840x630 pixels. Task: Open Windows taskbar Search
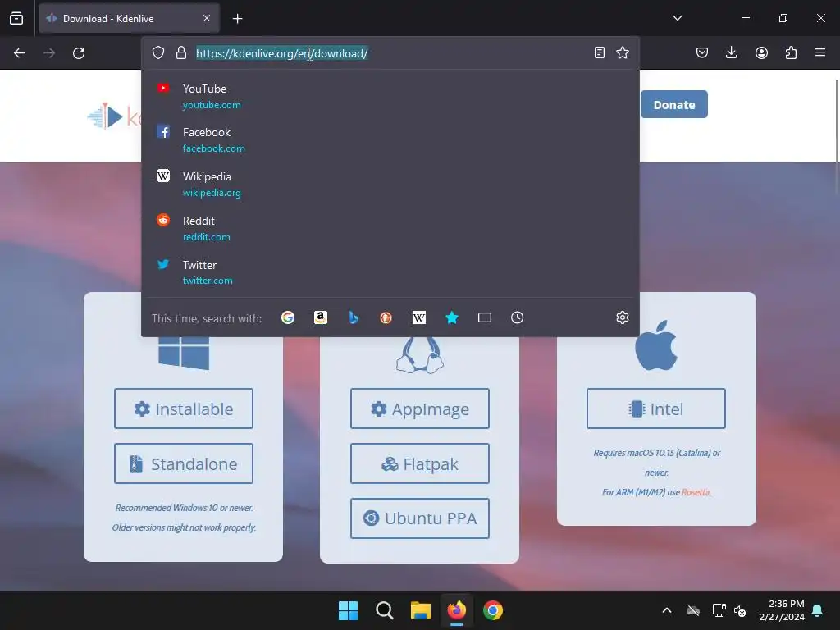click(x=384, y=610)
